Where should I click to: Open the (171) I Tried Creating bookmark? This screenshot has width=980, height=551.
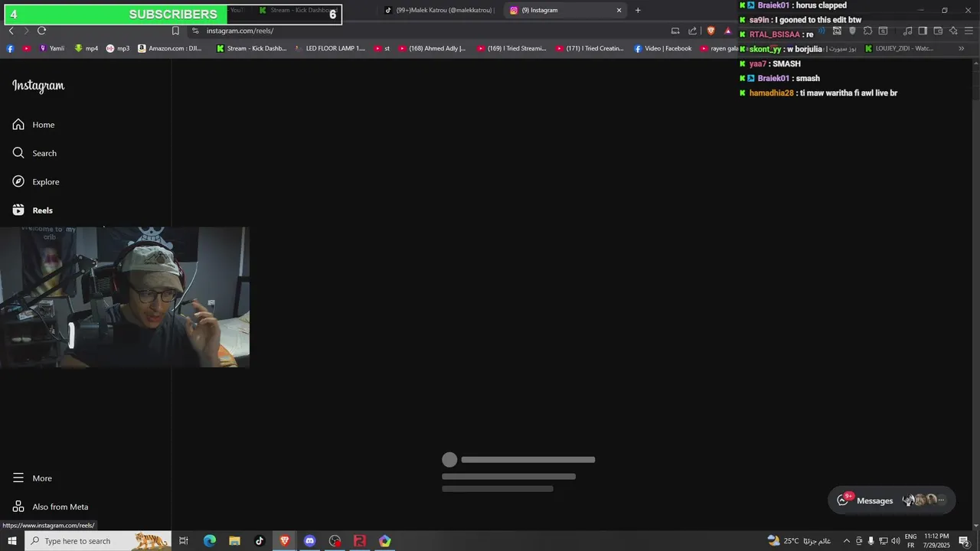coord(590,48)
